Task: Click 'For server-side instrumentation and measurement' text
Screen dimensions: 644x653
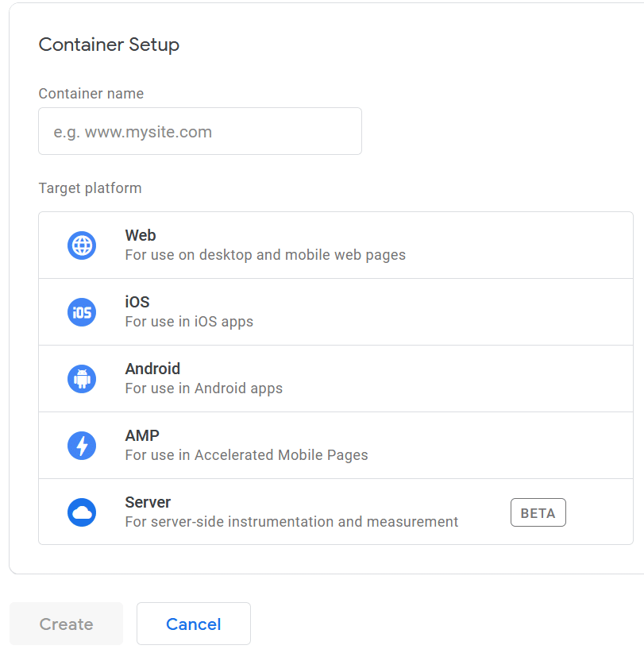Action: (291, 521)
